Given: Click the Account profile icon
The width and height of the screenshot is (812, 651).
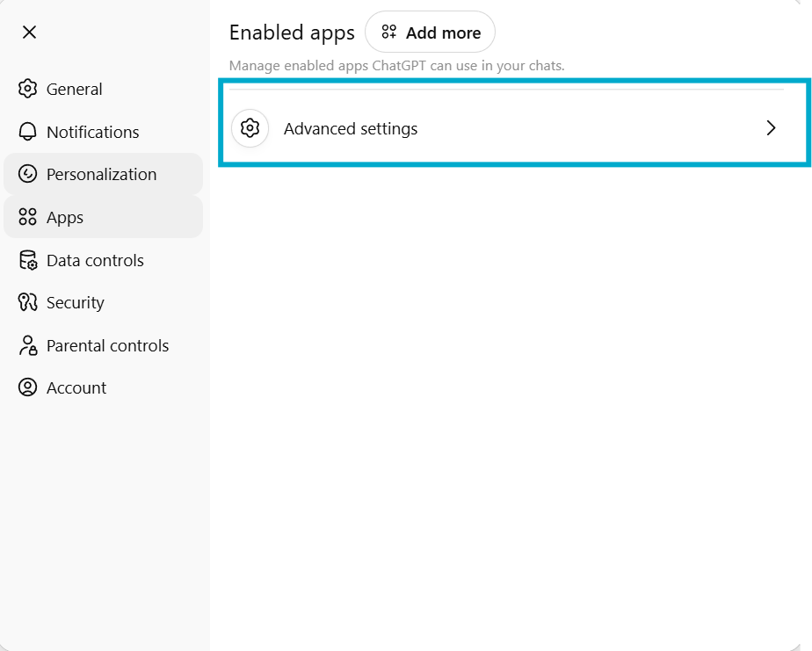Looking at the screenshot, I should [28, 387].
